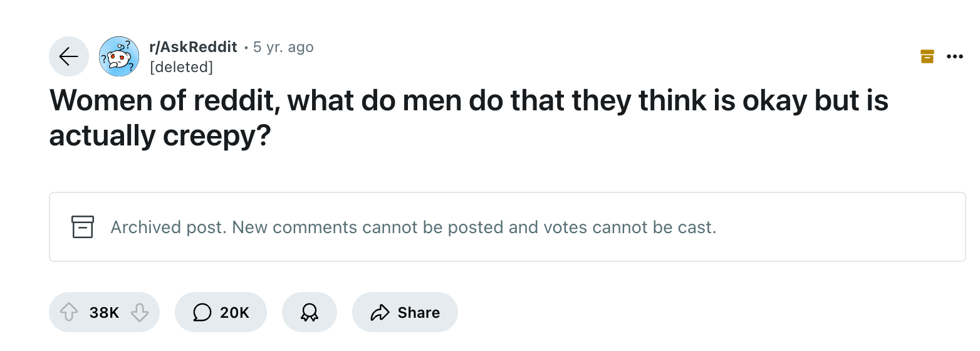980x351 pixels.
Task: Click the gold archived-post icon at top right
Action: [x=927, y=56]
